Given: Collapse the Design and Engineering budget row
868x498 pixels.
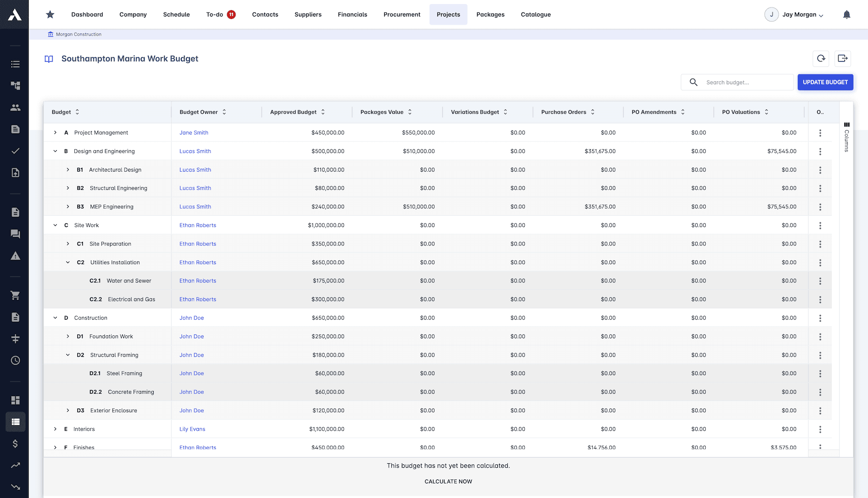Looking at the screenshot, I should click(55, 151).
